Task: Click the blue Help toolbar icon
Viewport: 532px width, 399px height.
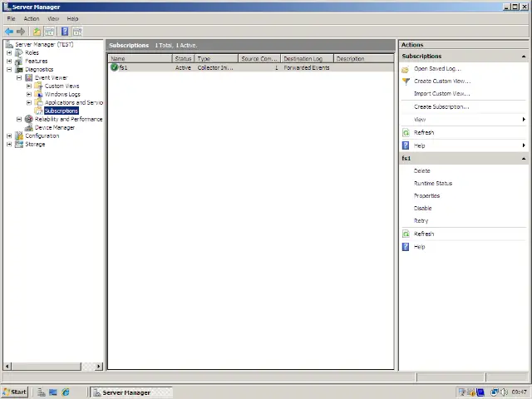Action: 65,32
